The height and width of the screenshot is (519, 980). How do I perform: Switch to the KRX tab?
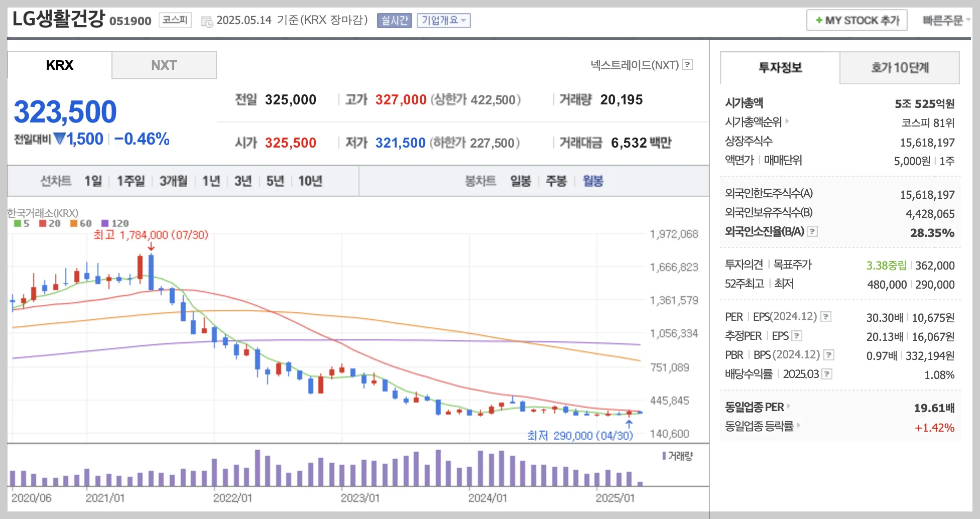pos(60,65)
